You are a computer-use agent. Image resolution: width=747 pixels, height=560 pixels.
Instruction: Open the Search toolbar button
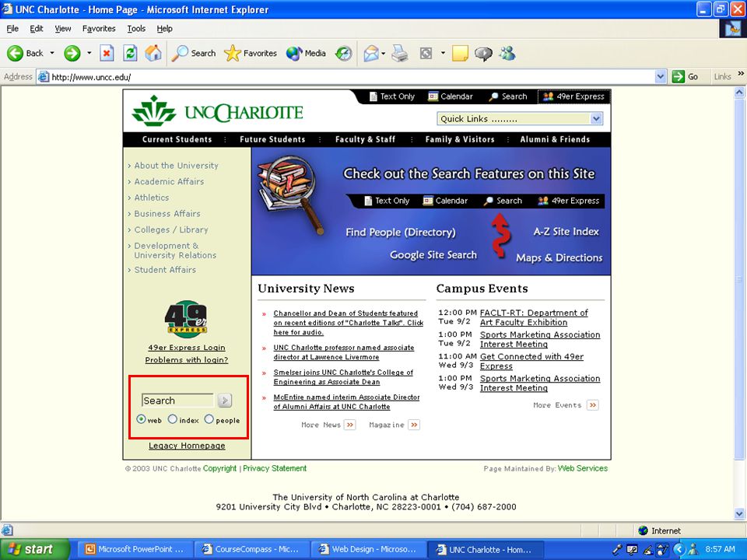194,53
